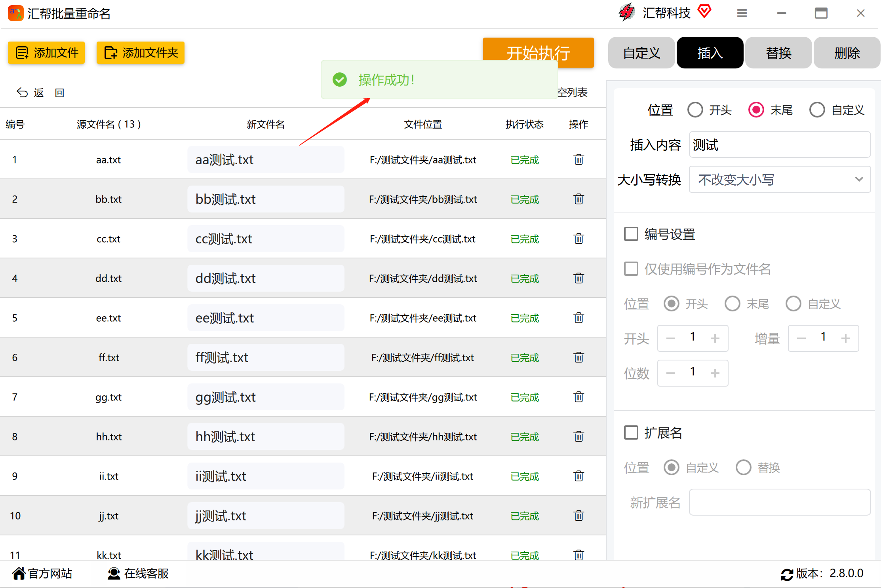Switch to the 替换 tab
The height and width of the screenshot is (588, 881).
pos(778,53)
